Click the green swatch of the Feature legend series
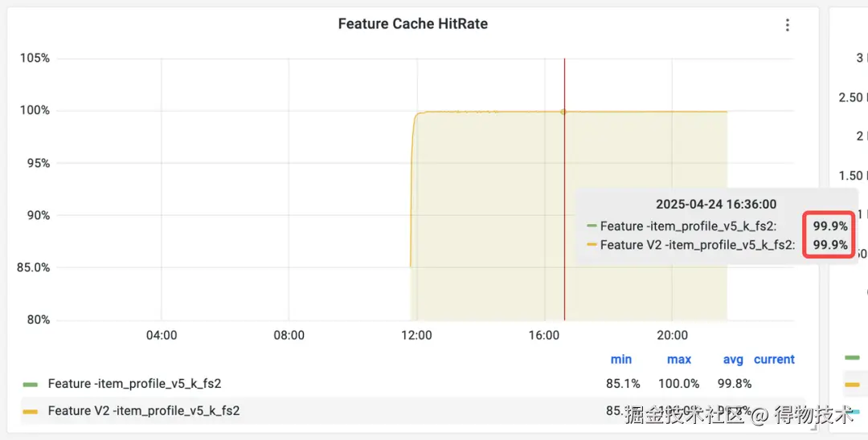Image resolution: width=868 pixels, height=440 pixels. click(x=31, y=385)
